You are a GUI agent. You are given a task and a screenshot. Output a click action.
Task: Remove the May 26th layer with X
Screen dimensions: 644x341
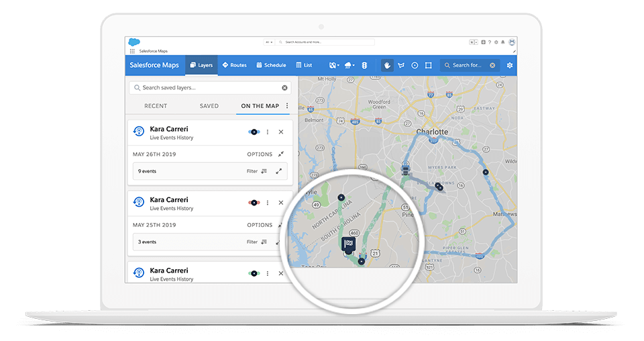coord(281,132)
